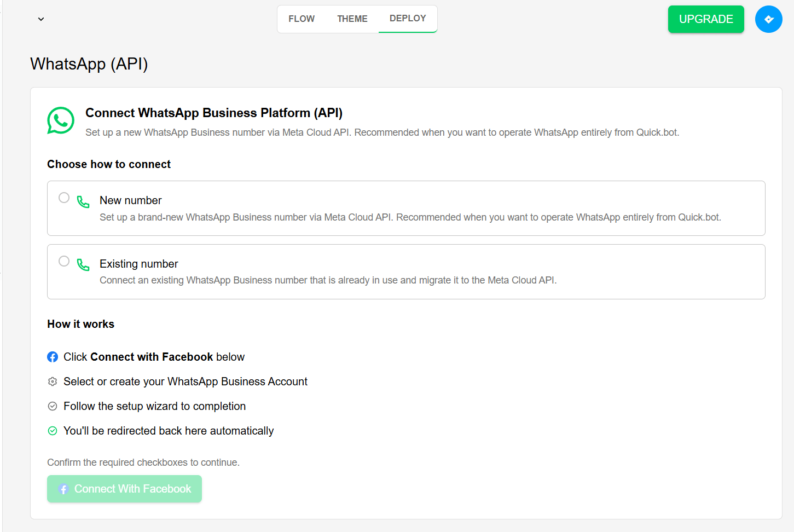Click the 'Confirm the required checkboxes' text

click(143, 462)
